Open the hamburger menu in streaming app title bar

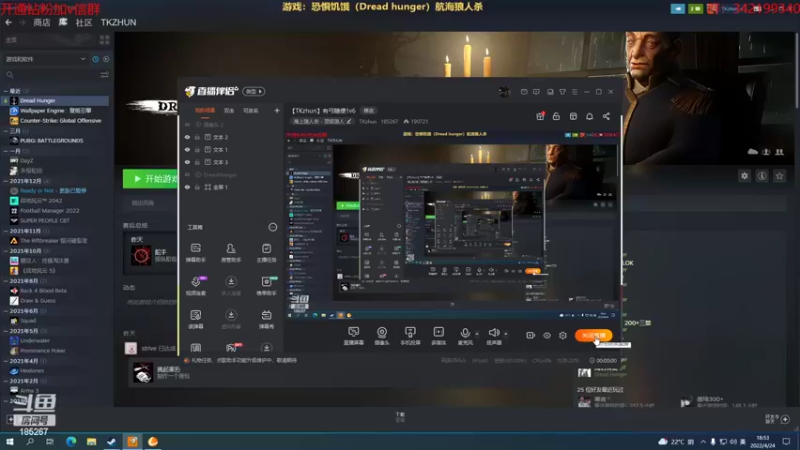pos(574,92)
